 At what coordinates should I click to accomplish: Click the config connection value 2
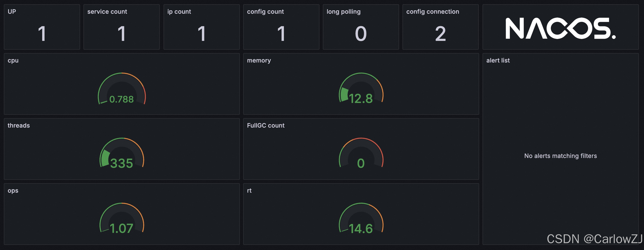tap(440, 34)
